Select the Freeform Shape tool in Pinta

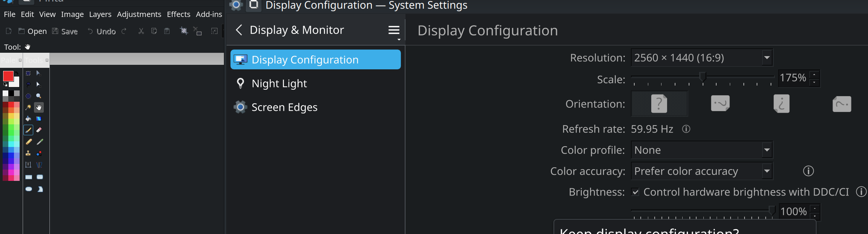(x=40, y=189)
